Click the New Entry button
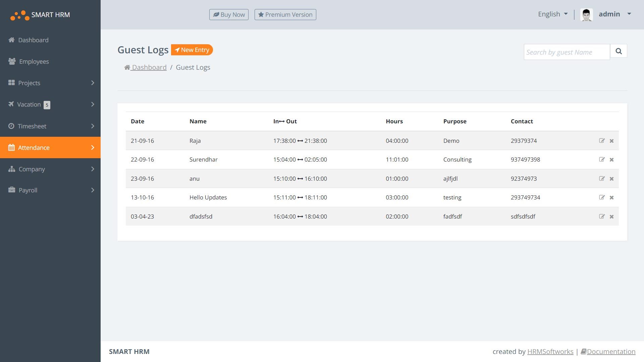 192,50
